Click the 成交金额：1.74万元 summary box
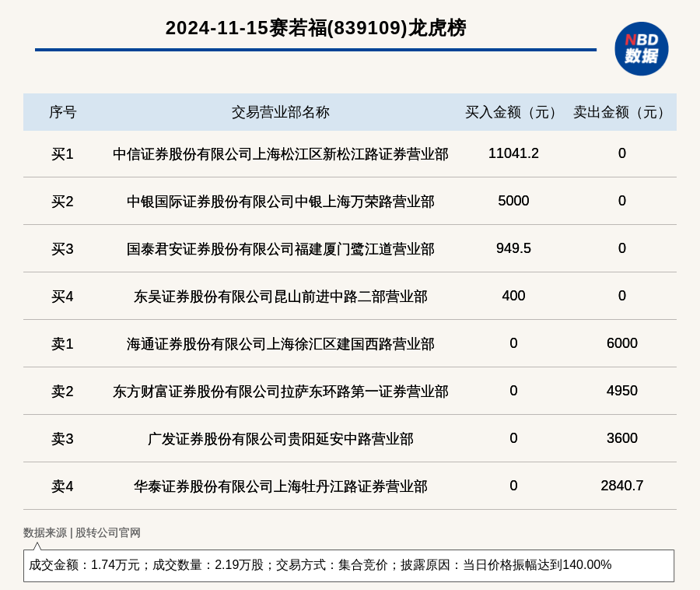 [x=348, y=565]
